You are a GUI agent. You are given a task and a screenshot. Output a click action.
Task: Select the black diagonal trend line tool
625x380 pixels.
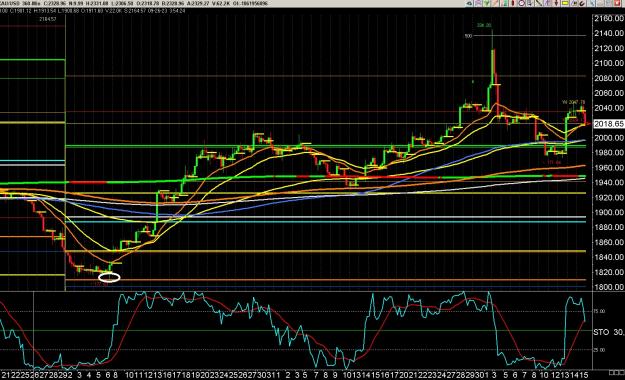click(x=538, y=3)
